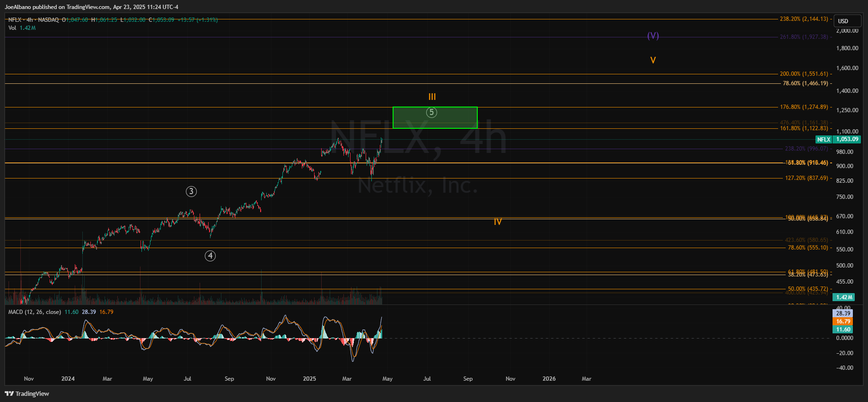Image resolution: width=868 pixels, height=402 pixels.
Task: Click the 610.00 price scale label
Action: coord(845,232)
